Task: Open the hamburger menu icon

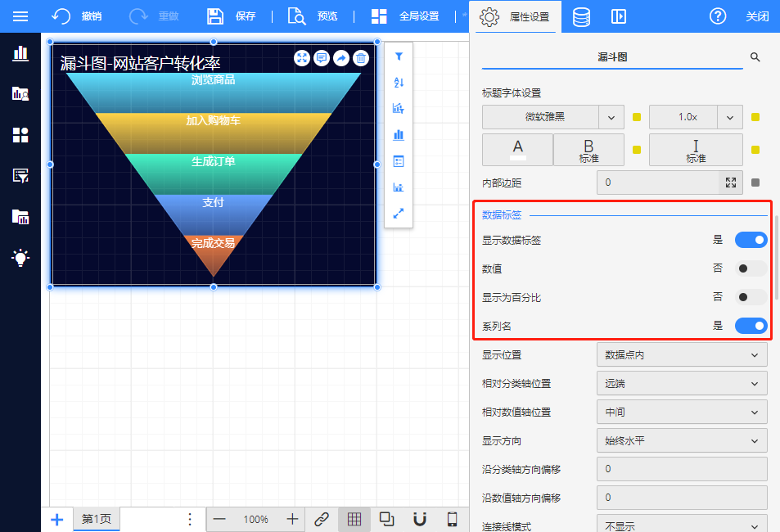Action: click(20, 16)
